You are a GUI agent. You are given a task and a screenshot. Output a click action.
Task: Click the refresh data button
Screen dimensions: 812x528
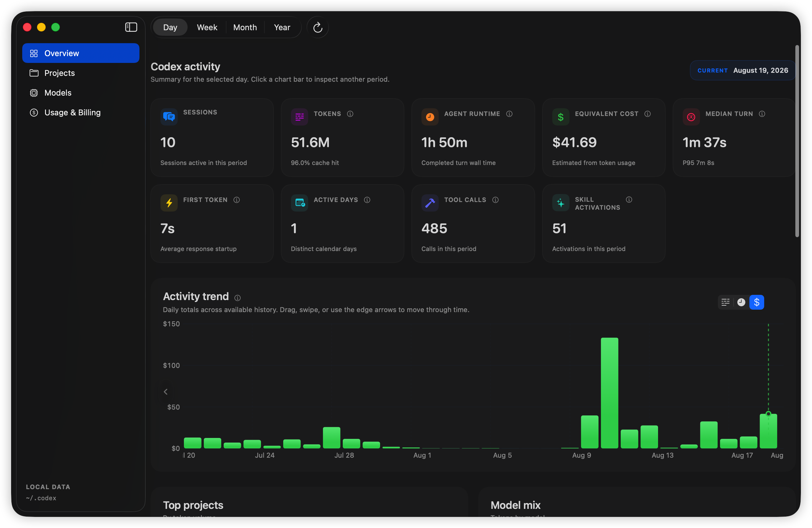pyautogui.click(x=318, y=27)
